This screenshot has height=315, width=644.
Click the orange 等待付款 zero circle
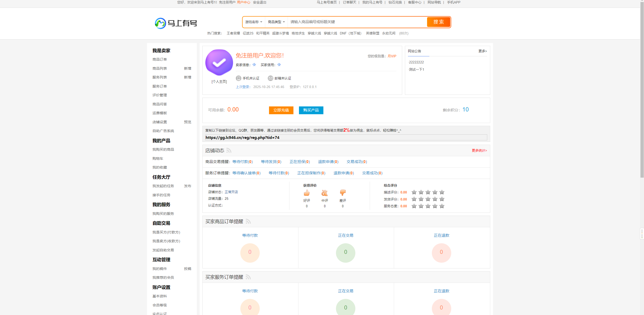click(250, 252)
